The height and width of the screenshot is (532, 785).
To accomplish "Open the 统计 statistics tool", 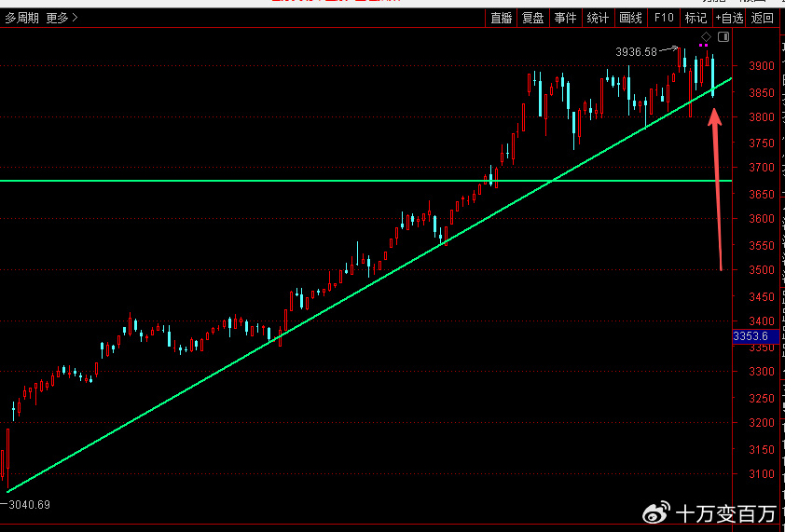I will click(598, 18).
